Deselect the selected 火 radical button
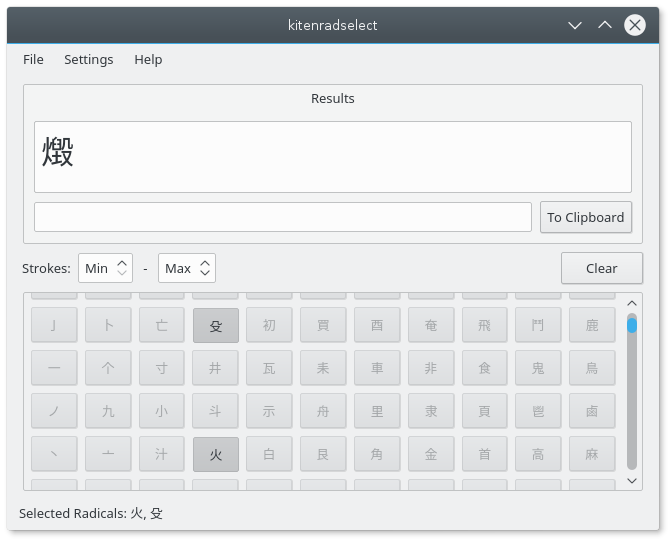The width and height of the screenshot is (672, 543). point(215,454)
